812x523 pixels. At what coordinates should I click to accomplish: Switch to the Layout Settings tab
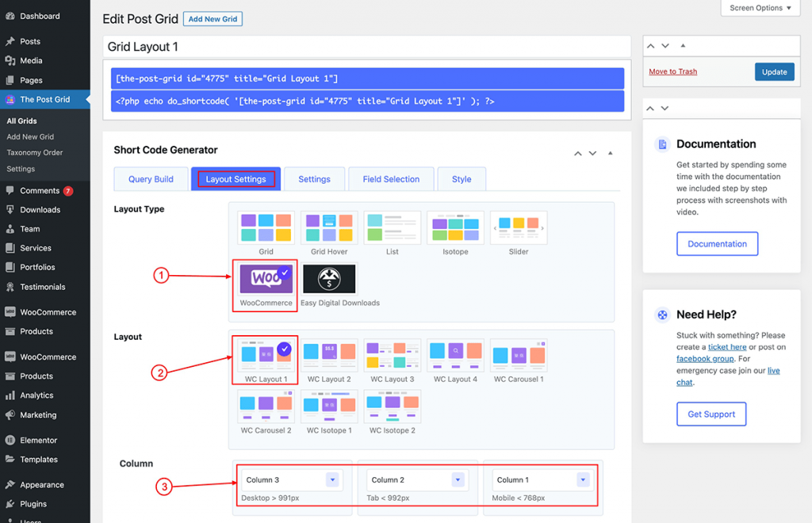coord(236,179)
